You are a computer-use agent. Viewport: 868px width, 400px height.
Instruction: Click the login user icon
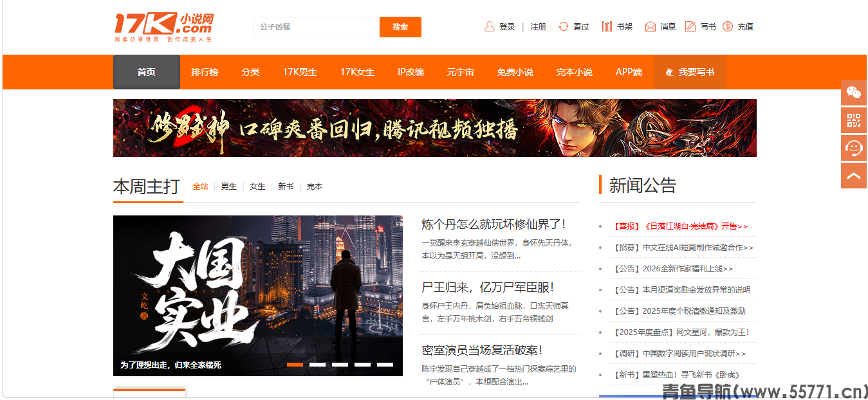pyautogui.click(x=490, y=26)
